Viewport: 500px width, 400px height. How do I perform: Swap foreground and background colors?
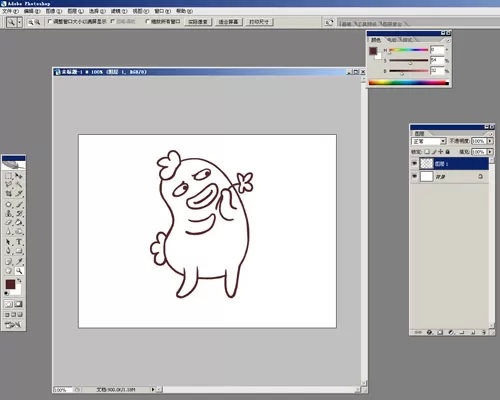click(19, 281)
